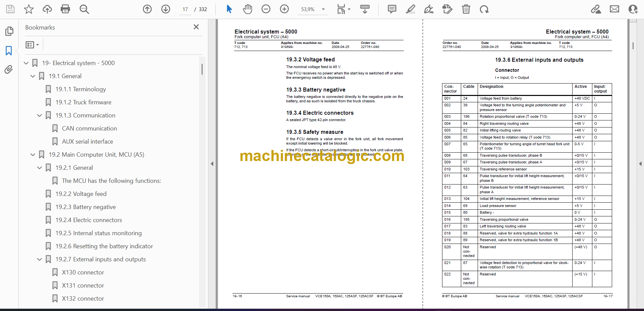Screen dimensions: 644x311
Task: Open the zoom level dropdown
Action: point(323,9)
